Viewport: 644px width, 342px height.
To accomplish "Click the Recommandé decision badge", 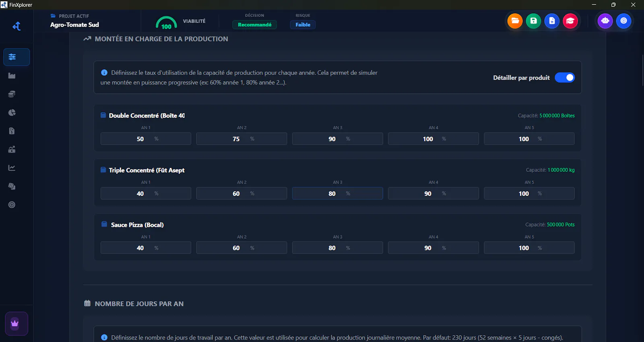I will click(x=254, y=25).
